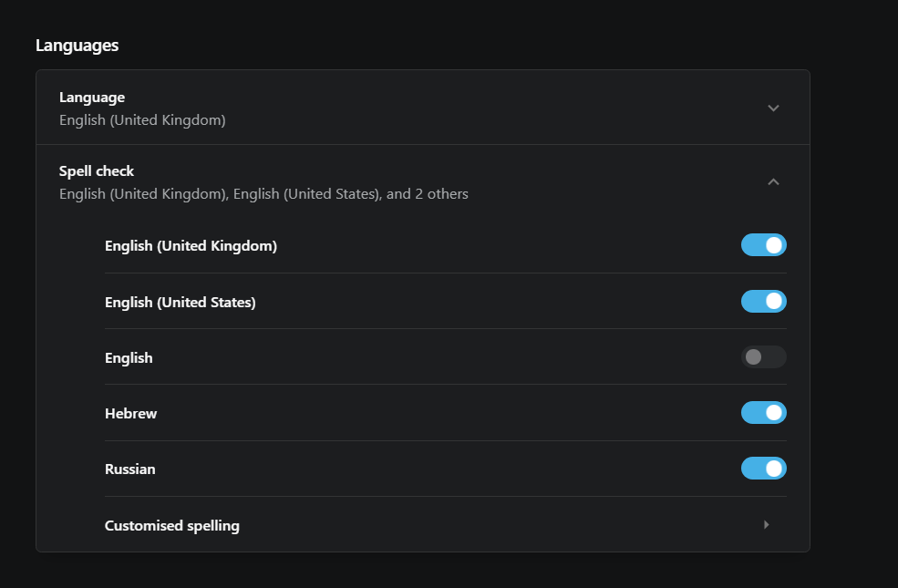
Task: Click 'and 2 others' in spell check summary
Action: coord(428,194)
